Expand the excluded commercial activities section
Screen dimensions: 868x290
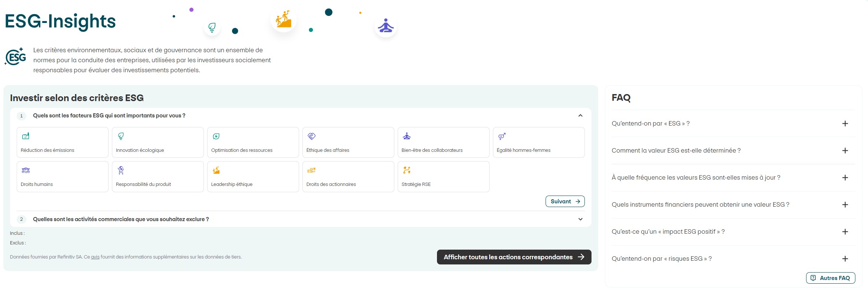click(580, 219)
